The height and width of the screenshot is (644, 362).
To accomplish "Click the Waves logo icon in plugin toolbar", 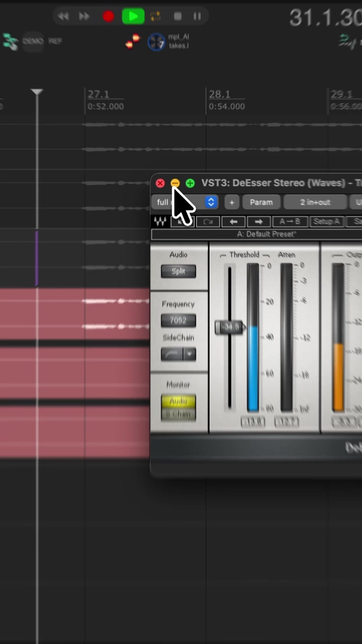I will (160, 221).
